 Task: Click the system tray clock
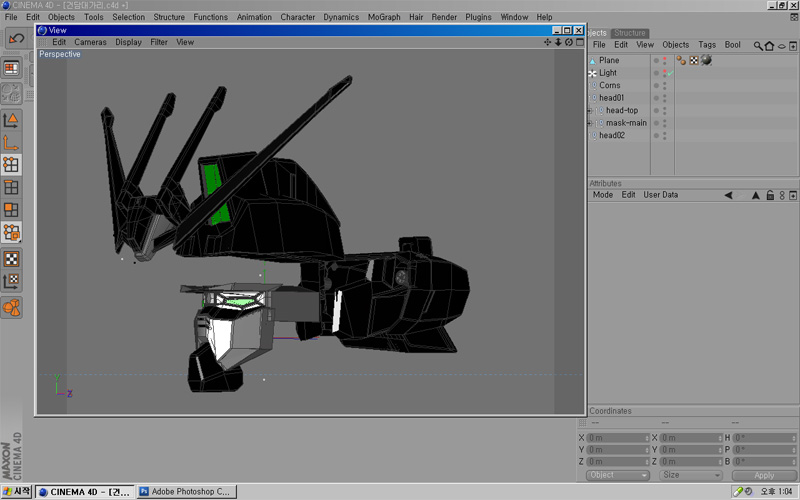coord(776,492)
